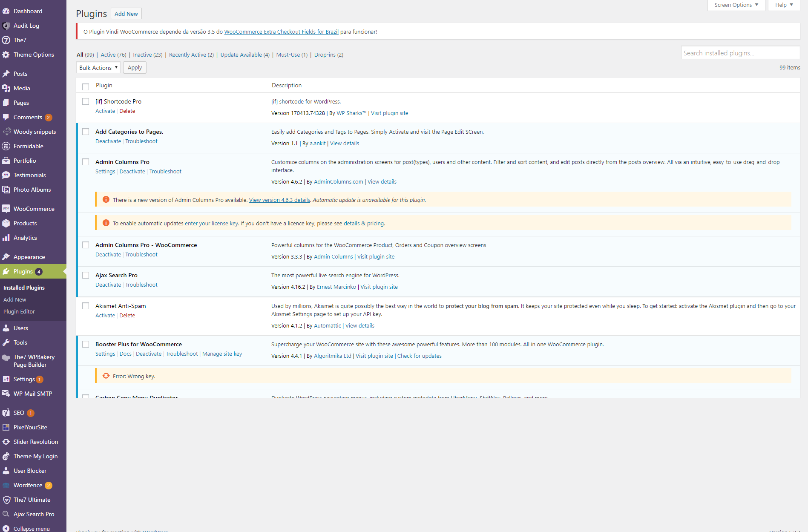Click the Products box icon
The height and width of the screenshot is (532, 808).
pyautogui.click(x=6, y=223)
